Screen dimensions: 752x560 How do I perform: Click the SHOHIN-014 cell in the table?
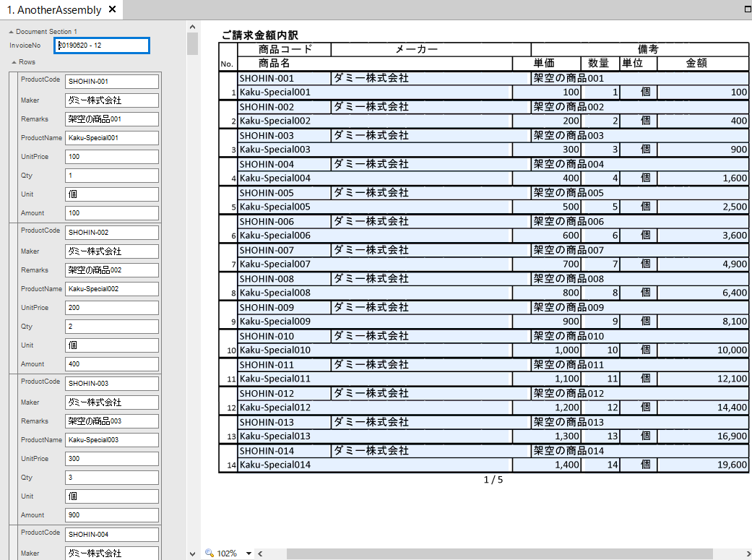coord(285,451)
